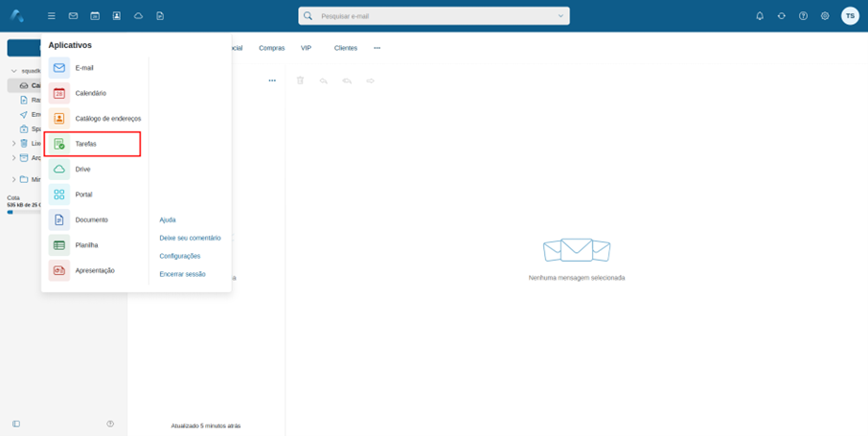Image resolution: width=868 pixels, height=436 pixels.
Task: Click the delete trash icon in toolbar
Action: tap(300, 80)
